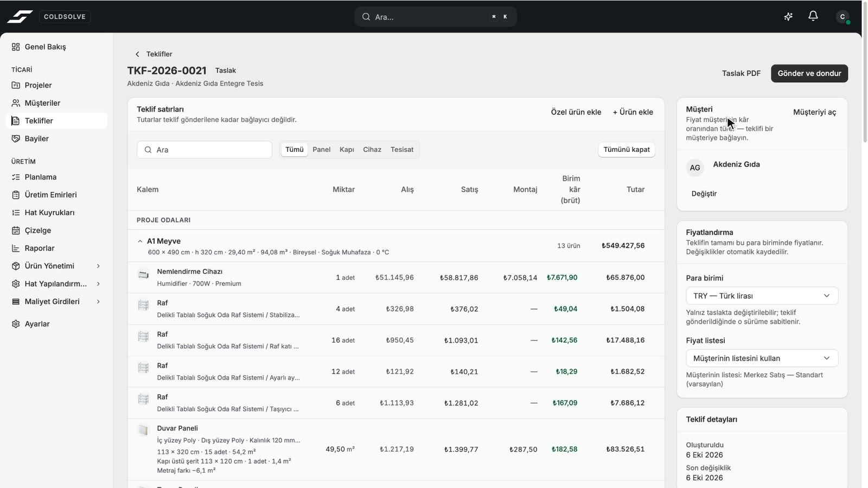Image resolution: width=868 pixels, height=488 pixels.
Task: Open the Para birimi currency dropdown
Action: pyautogui.click(x=762, y=296)
